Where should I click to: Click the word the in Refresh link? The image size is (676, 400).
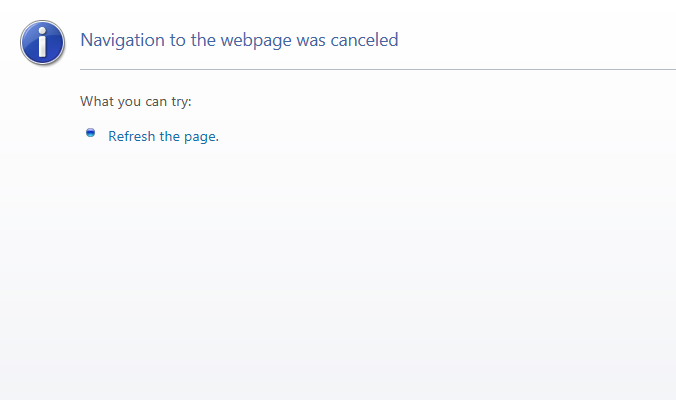pos(169,136)
